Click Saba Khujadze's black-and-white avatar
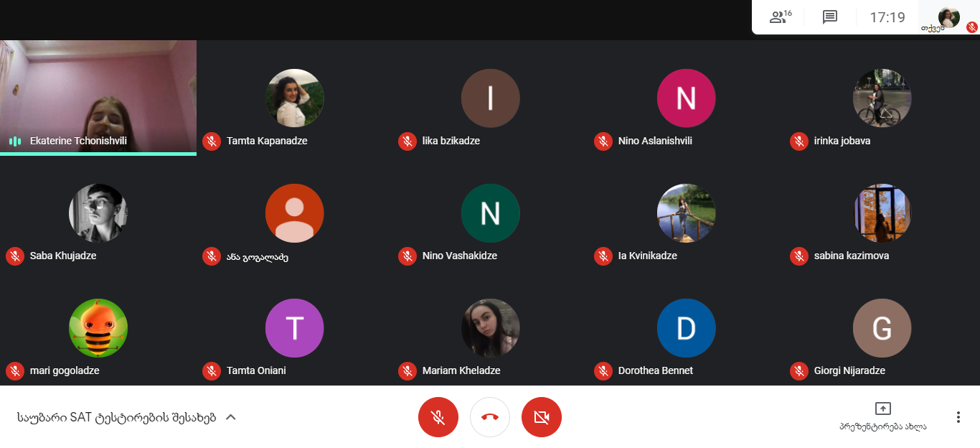 pos(98,213)
